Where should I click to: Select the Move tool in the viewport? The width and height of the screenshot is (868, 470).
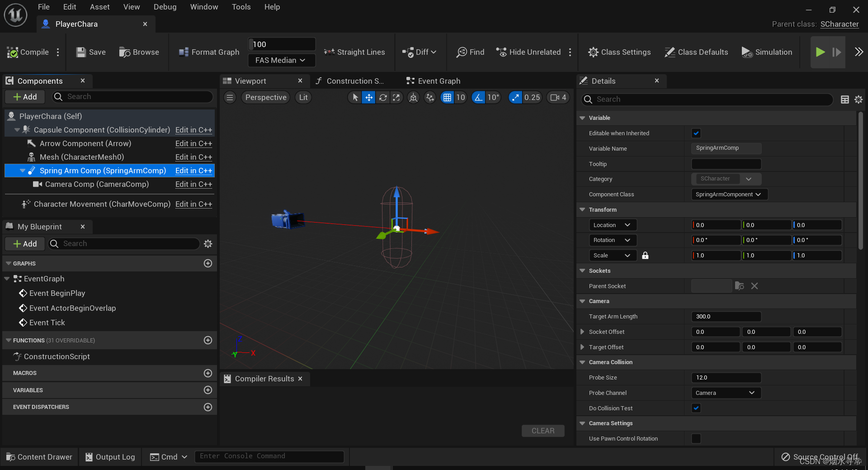tap(369, 97)
